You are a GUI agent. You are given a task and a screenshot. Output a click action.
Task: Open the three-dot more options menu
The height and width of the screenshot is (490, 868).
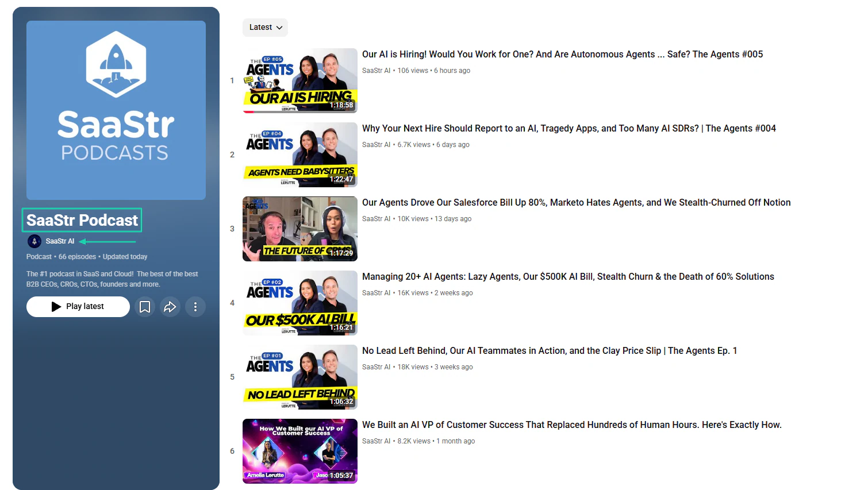click(195, 307)
